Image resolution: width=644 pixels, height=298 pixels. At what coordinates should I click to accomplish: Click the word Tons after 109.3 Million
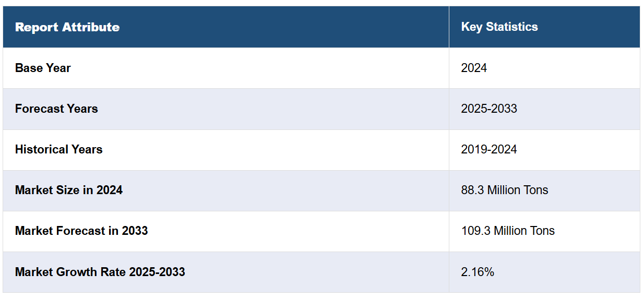(x=542, y=231)
